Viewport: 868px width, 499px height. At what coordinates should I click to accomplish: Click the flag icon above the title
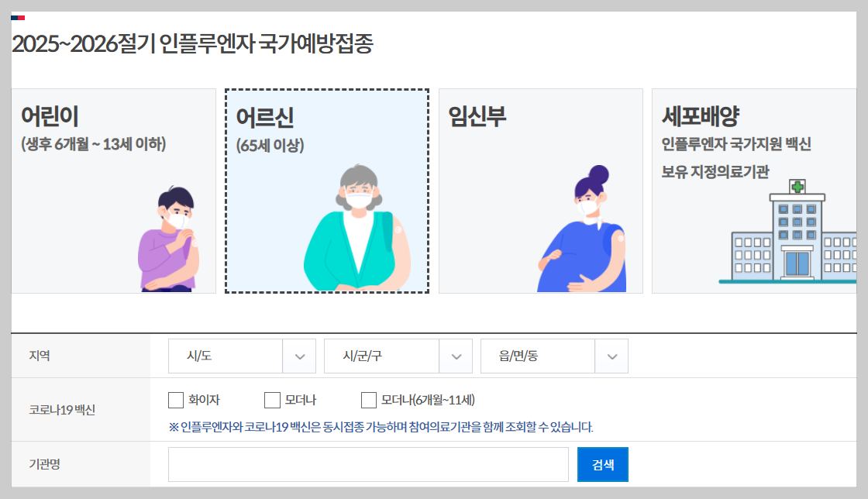pos(18,18)
